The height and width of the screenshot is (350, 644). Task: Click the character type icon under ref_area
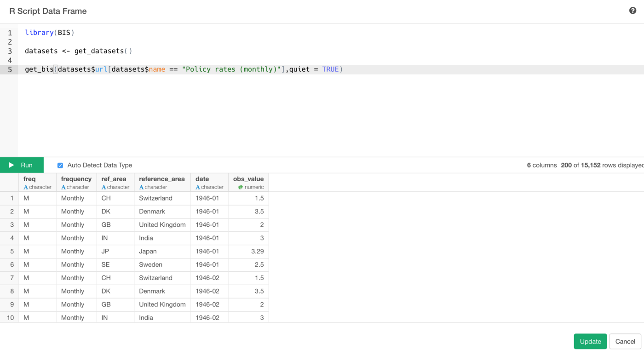[104, 187]
